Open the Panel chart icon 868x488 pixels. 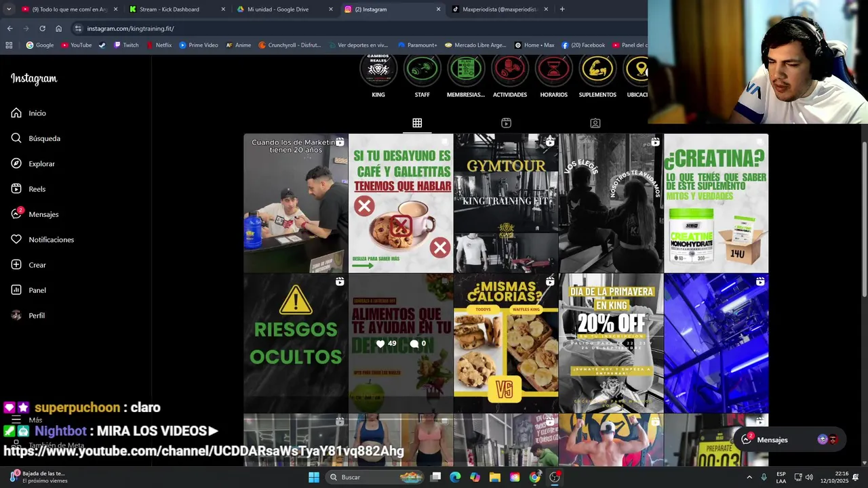[16, 290]
